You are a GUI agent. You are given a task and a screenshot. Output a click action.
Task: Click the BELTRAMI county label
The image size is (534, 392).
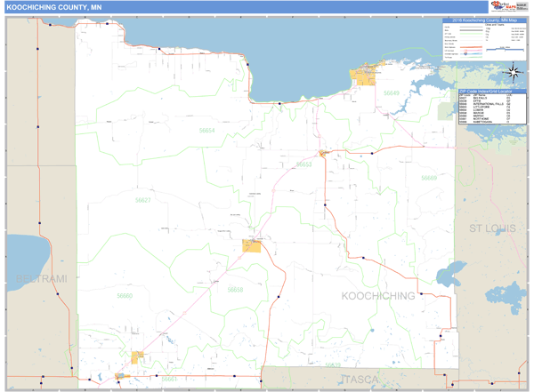(x=36, y=279)
